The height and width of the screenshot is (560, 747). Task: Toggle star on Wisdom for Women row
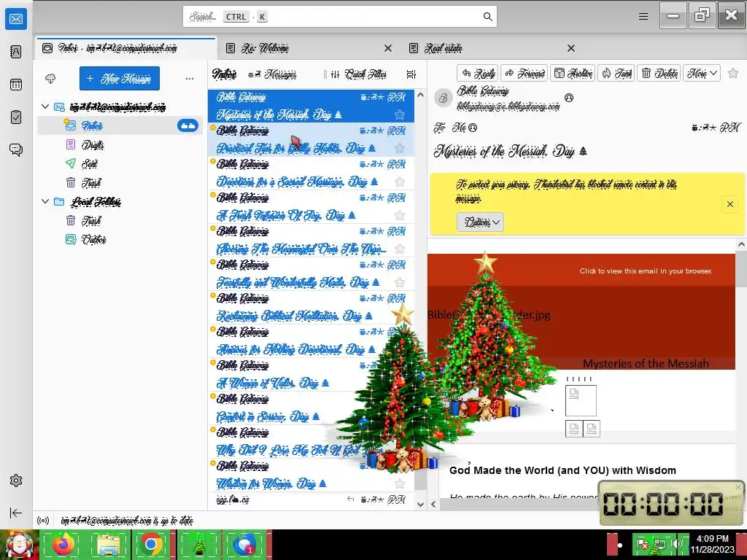coord(400,484)
